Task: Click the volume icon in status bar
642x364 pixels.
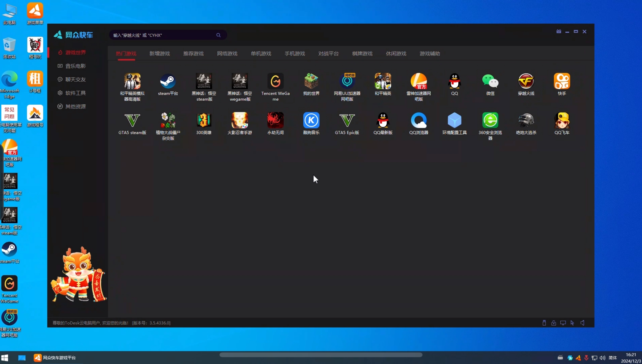Action: pyautogui.click(x=582, y=323)
